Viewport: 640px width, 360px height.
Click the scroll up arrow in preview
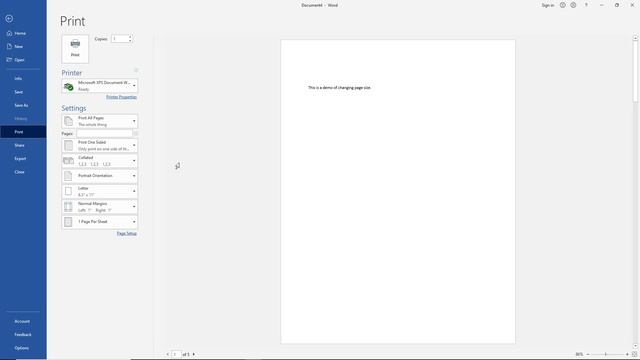coord(635,38)
